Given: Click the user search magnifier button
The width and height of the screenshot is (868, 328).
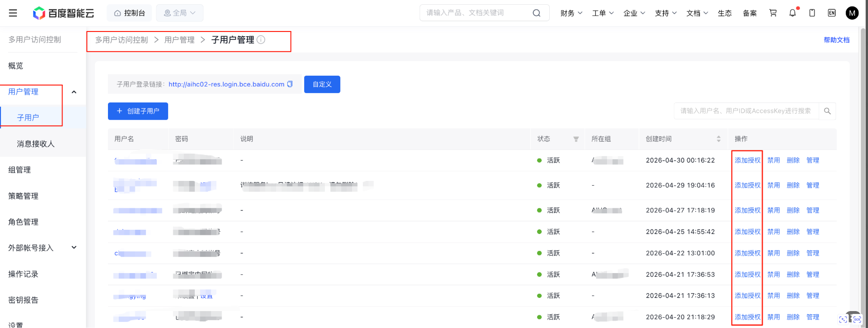Looking at the screenshot, I should [827, 111].
